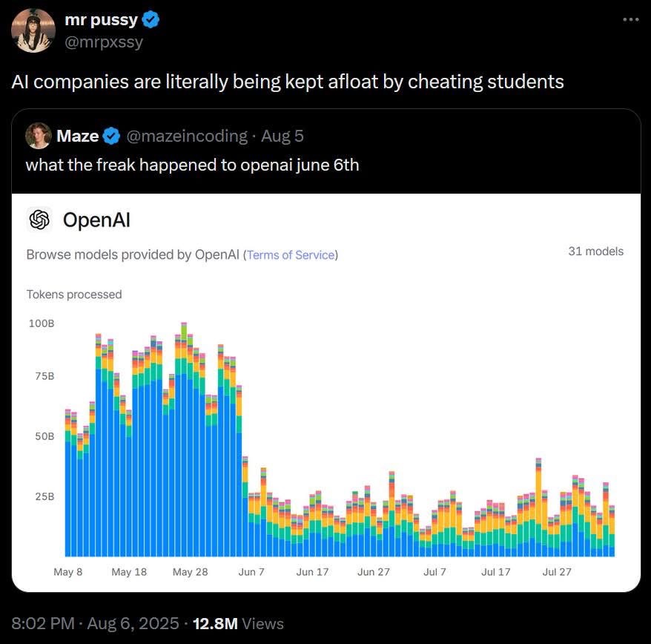The image size is (651, 644).
Task: Click mr pussy's profile avatar
Action: [33, 30]
